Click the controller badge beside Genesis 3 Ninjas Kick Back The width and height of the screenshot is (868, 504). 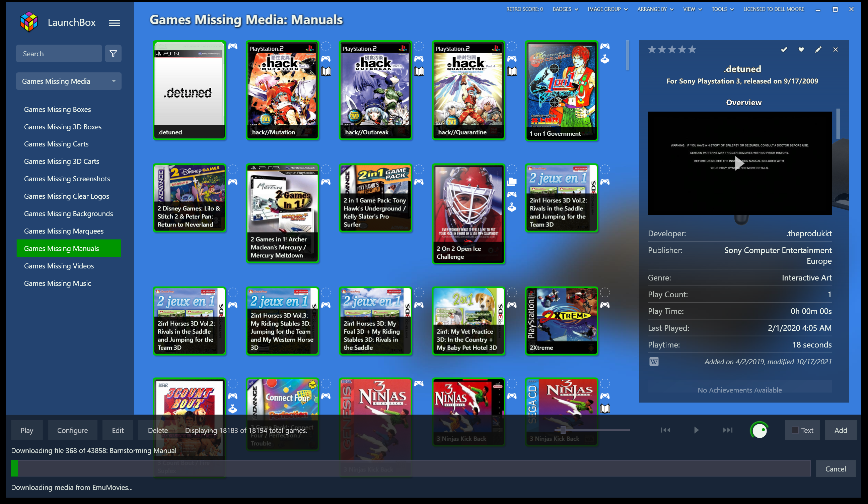[419, 383]
